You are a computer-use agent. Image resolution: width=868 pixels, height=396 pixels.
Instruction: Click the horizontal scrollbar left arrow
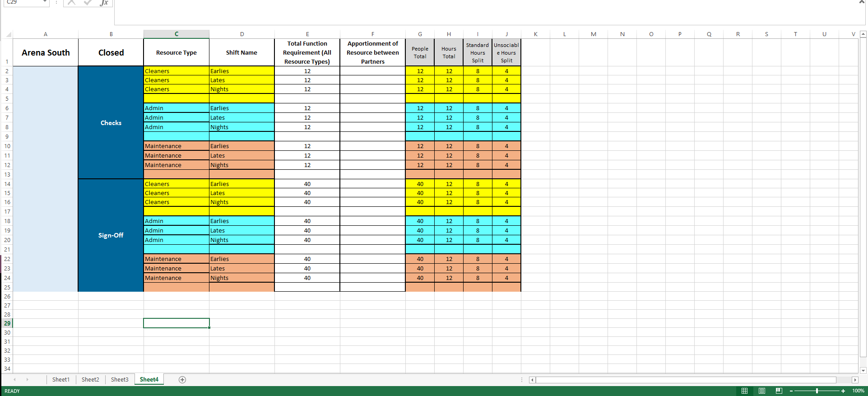pos(532,380)
